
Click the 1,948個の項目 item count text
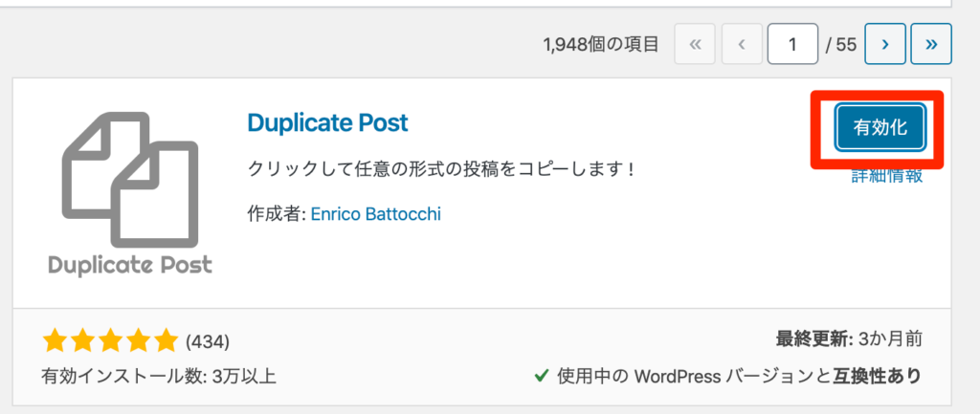[x=601, y=44]
